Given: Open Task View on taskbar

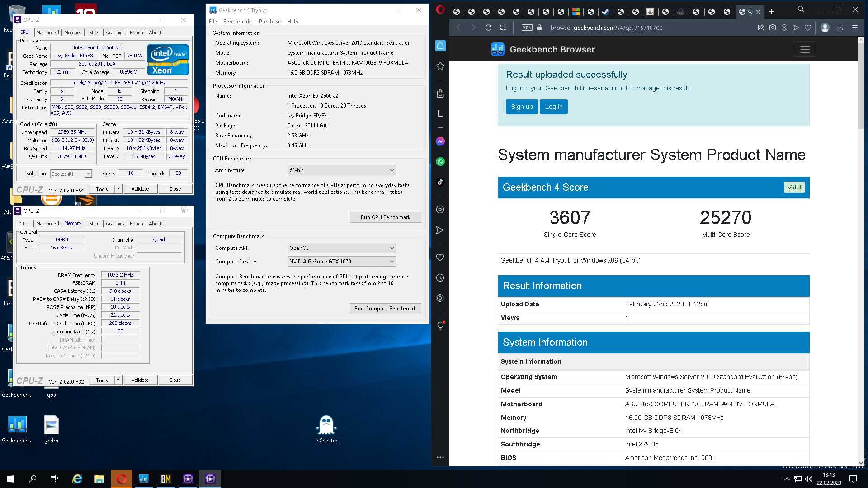Looking at the screenshot, I should [54, 479].
